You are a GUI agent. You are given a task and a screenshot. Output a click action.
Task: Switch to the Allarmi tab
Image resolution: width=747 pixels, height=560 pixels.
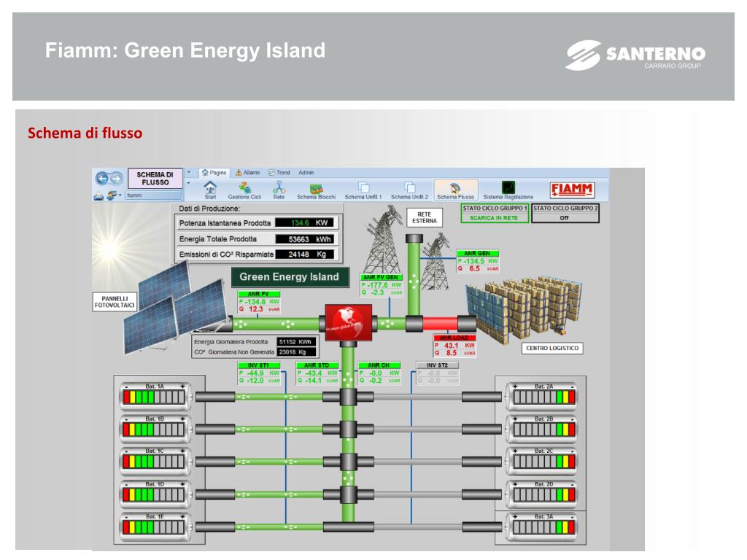248,172
